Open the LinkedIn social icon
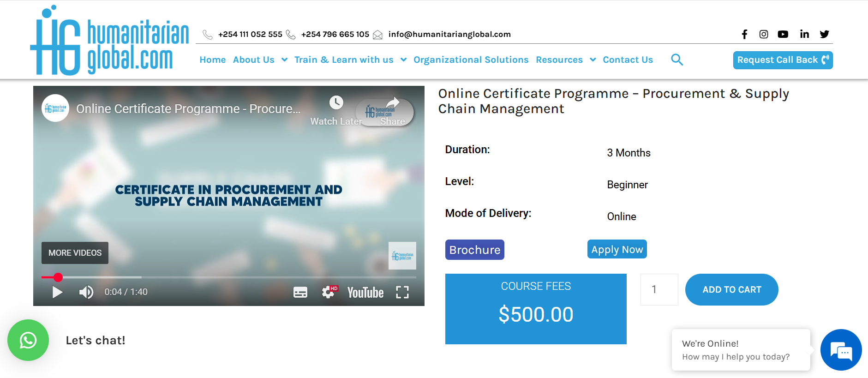868x378 pixels. pyautogui.click(x=804, y=34)
